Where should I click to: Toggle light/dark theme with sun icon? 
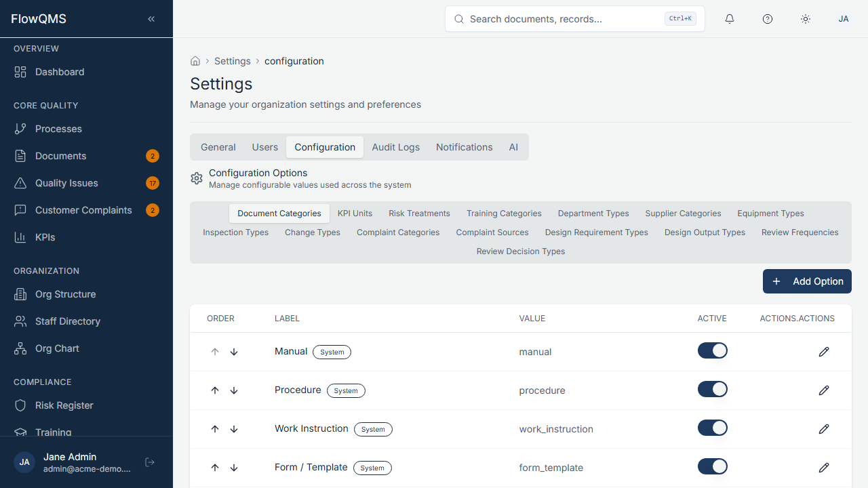tap(805, 18)
